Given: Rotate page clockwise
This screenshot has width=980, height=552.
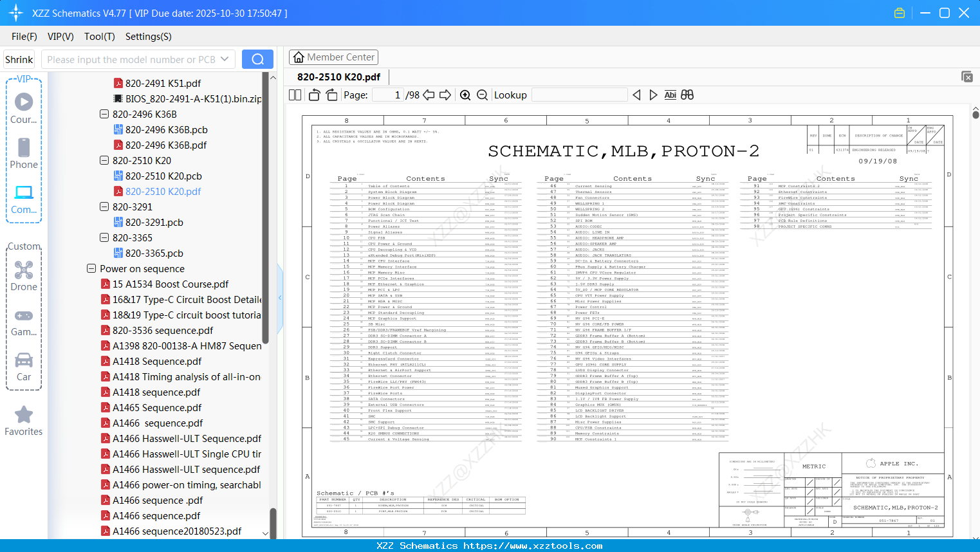Looking at the screenshot, I should click(x=331, y=95).
